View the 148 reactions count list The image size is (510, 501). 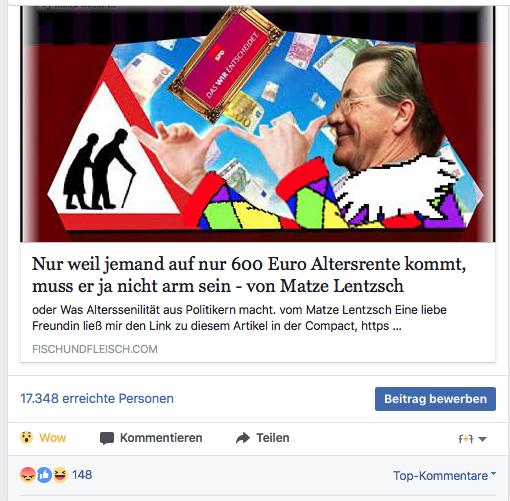pos(82,475)
